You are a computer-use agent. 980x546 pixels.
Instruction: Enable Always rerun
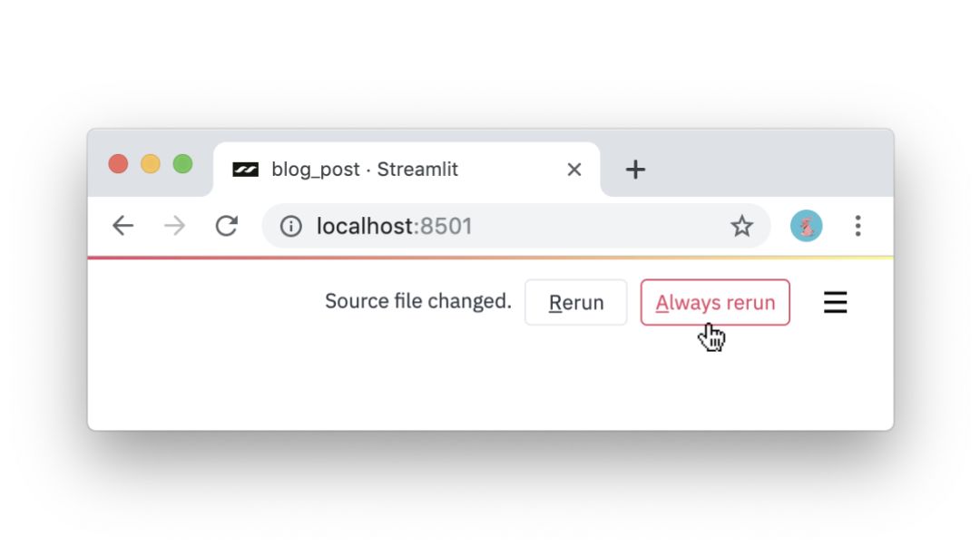pyautogui.click(x=715, y=303)
